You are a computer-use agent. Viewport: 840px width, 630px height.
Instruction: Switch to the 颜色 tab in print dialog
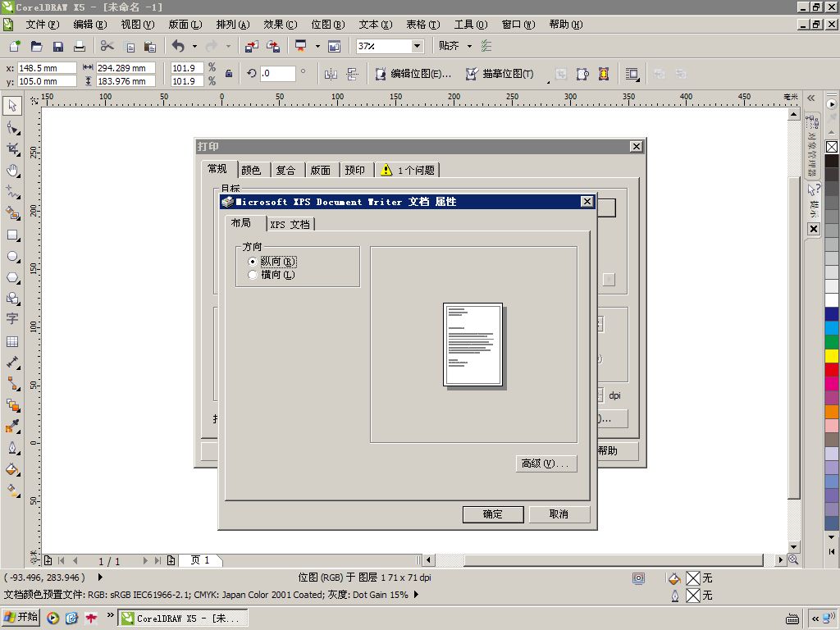251,171
